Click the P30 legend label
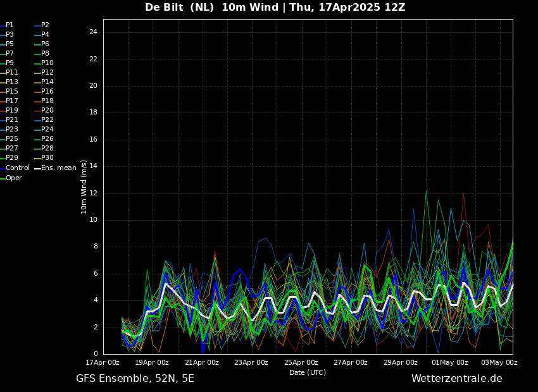538x392 pixels. (x=47, y=158)
